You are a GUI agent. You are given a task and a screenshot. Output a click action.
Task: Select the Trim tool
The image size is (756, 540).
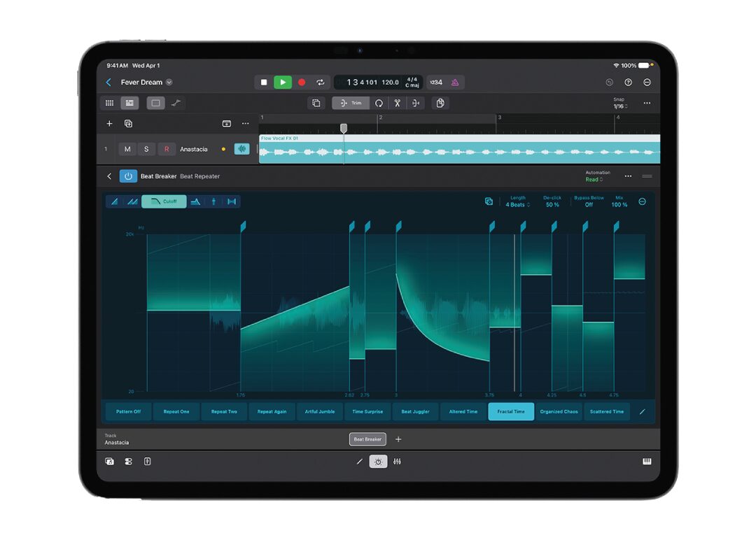(x=351, y=103)
